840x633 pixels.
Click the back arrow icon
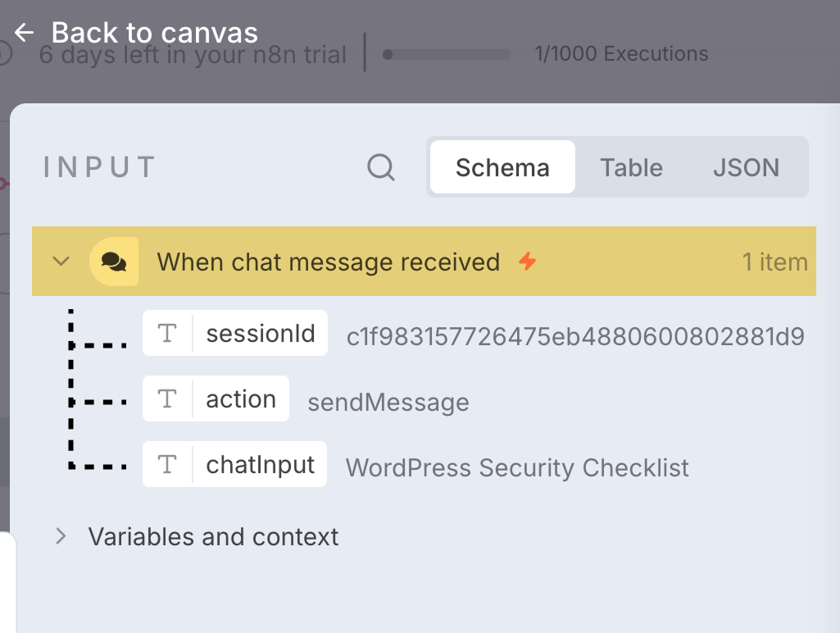coord(25,33)
